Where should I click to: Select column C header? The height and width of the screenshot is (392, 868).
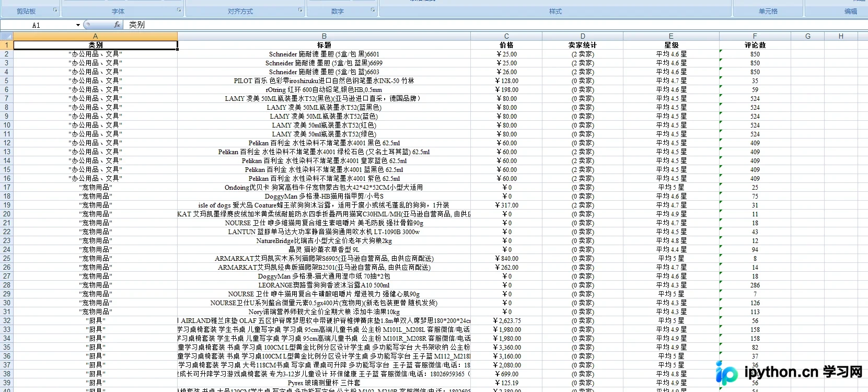(506, 36)
